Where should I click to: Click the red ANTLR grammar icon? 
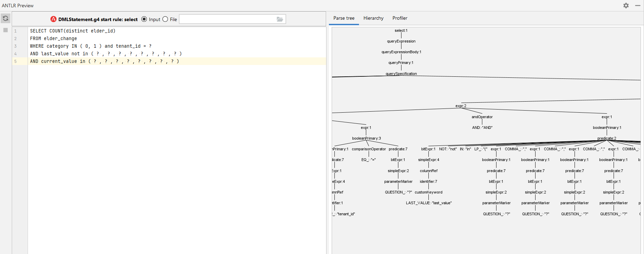54,19
